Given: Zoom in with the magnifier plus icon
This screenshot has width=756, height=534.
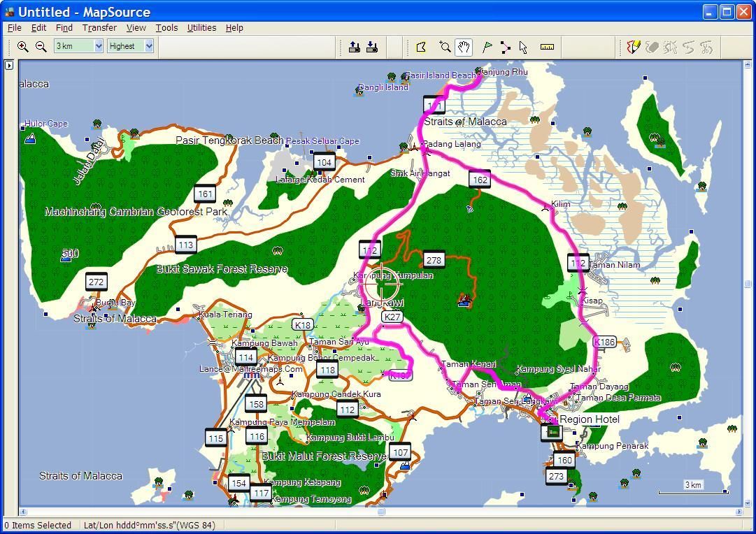Looking at the screenshot, I should point(22,47).
